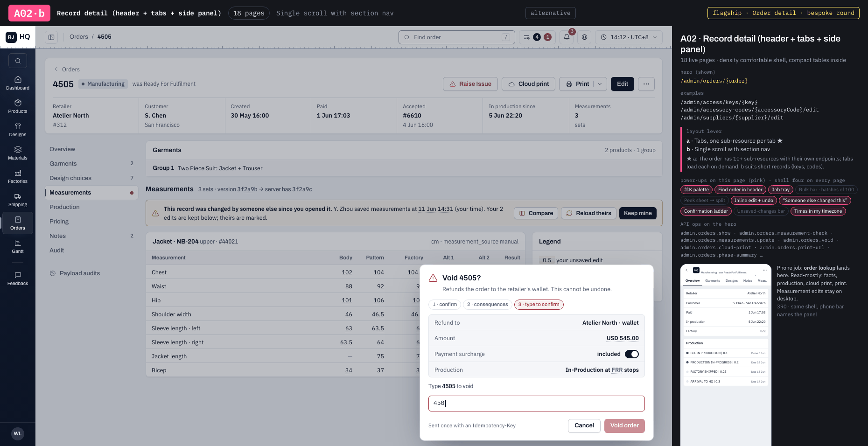Select Production section

(x=91, y=207)
